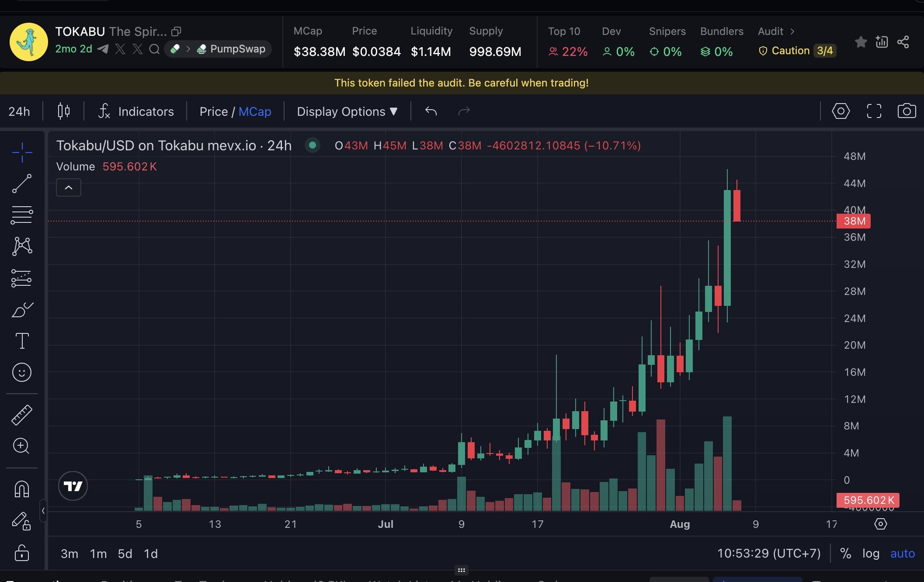Click the green market status dot in legend
This screenshot has height=582, width=924.
(x=312, y=145)
